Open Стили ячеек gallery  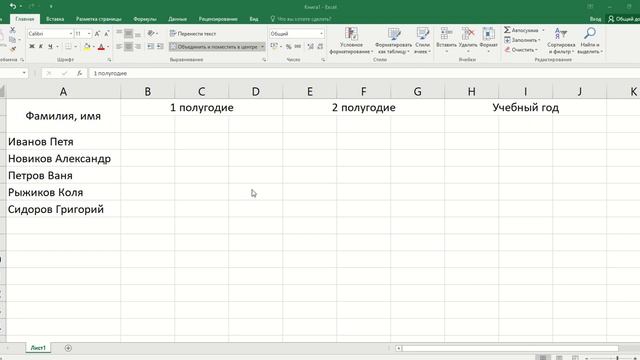423,40
